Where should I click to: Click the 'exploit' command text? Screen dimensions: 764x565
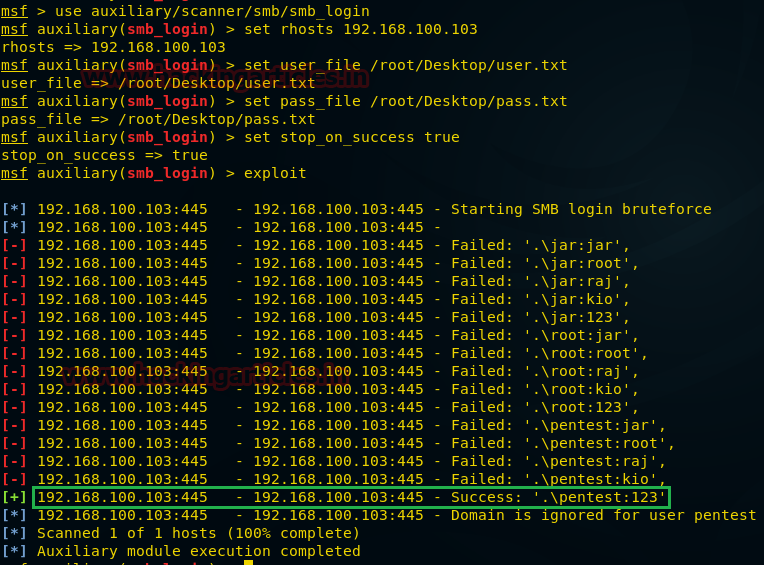pos(275,173)
